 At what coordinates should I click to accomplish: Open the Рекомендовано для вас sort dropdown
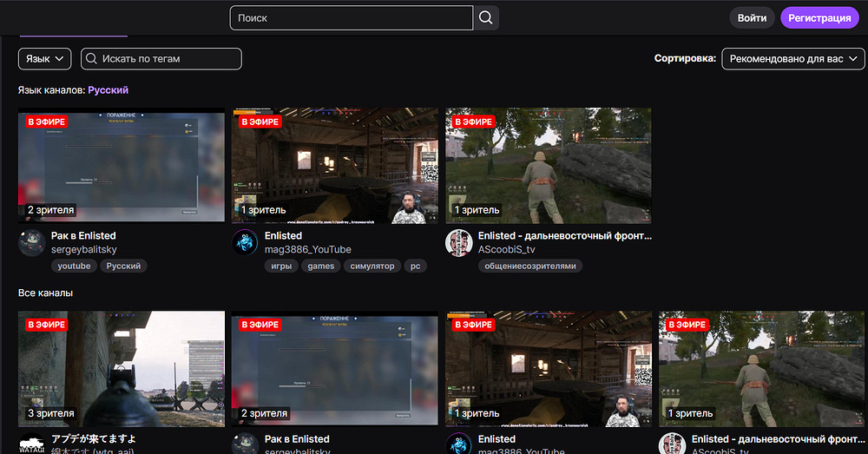[x=793, y=59]
